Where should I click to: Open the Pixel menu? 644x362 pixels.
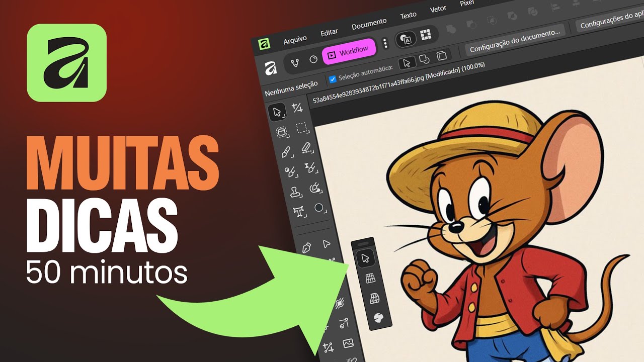[467, 3]
